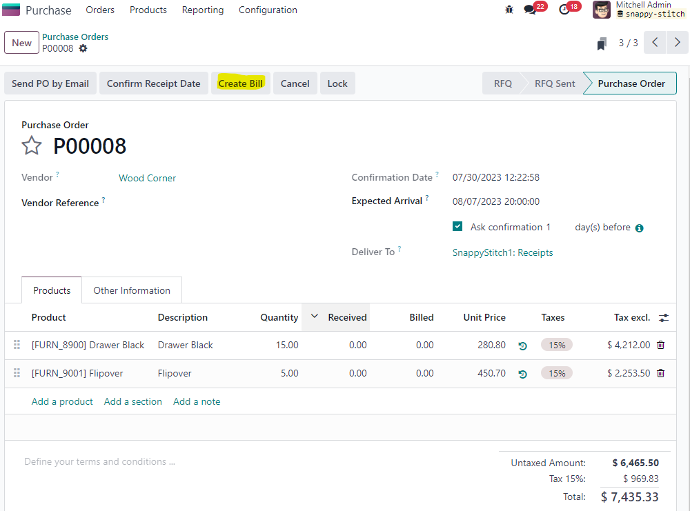The width and height of the screenshot is (690, 511).
Task: Click the Cancel button
Action: point(295,84)
